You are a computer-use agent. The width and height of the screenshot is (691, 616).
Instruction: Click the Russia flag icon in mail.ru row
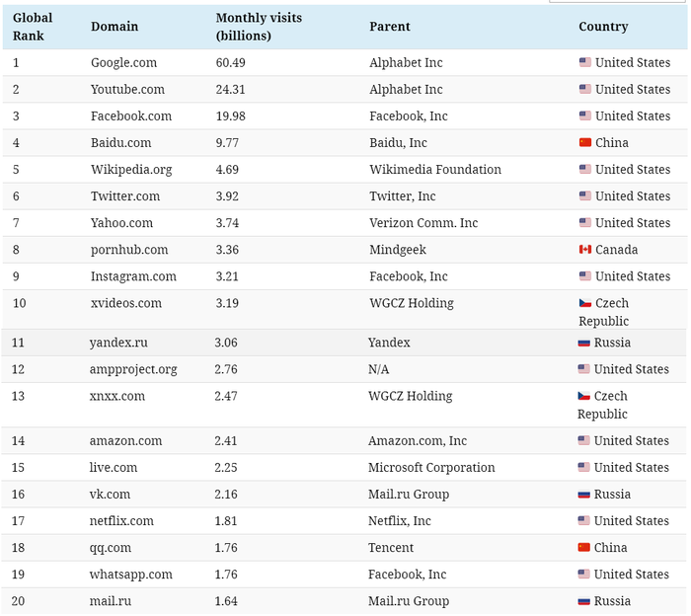click(583, 601)
